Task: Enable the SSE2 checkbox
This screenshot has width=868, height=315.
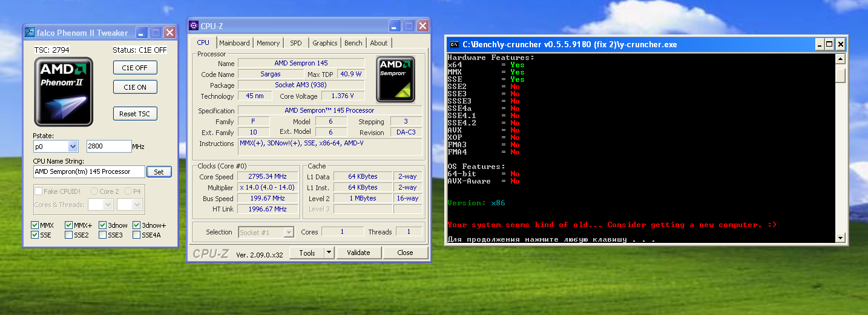Action: pyautogui.click(x=69, y=235)
